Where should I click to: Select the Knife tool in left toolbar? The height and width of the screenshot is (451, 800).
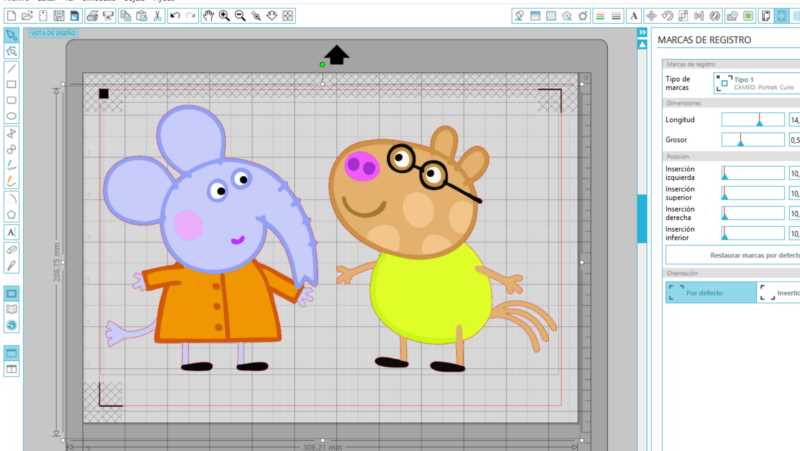coord(11,265)
